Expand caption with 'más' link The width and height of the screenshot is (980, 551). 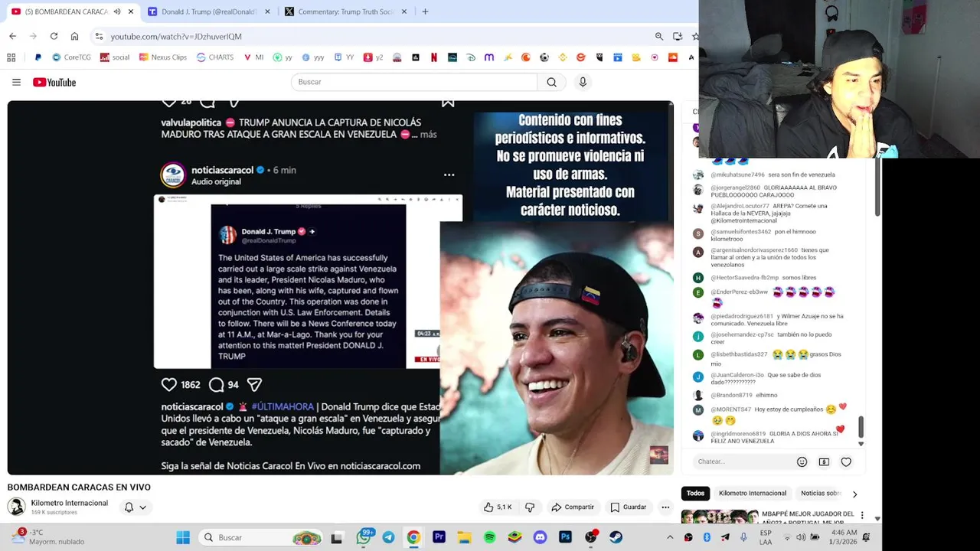pyautogui.click(x=428, y=135)
